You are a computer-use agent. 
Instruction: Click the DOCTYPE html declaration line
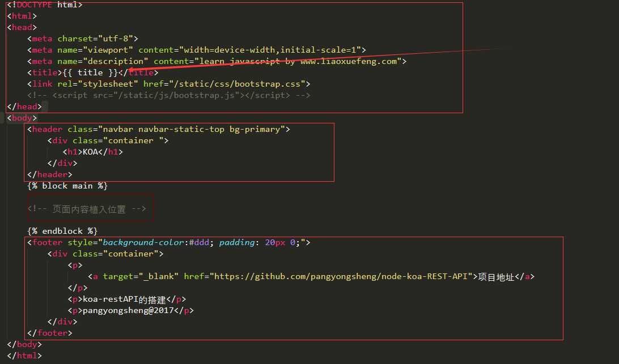pyautogui.click(x=45, y=5)
